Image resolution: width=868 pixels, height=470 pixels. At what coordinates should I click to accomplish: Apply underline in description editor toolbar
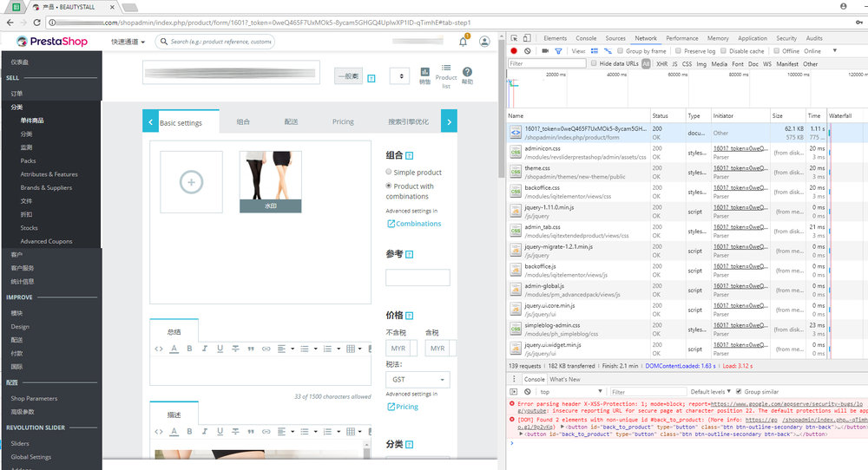tap(220, 431)
